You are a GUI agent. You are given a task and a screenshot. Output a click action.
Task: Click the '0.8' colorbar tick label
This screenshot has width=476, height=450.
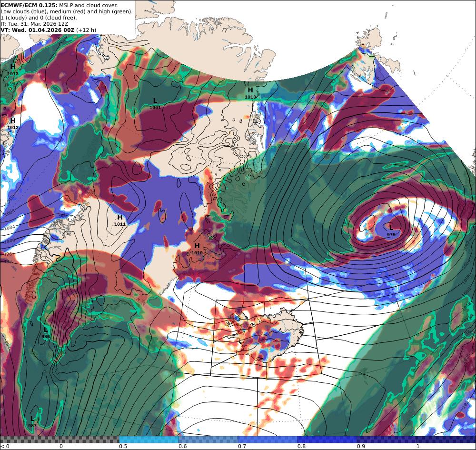pos(301,446)
